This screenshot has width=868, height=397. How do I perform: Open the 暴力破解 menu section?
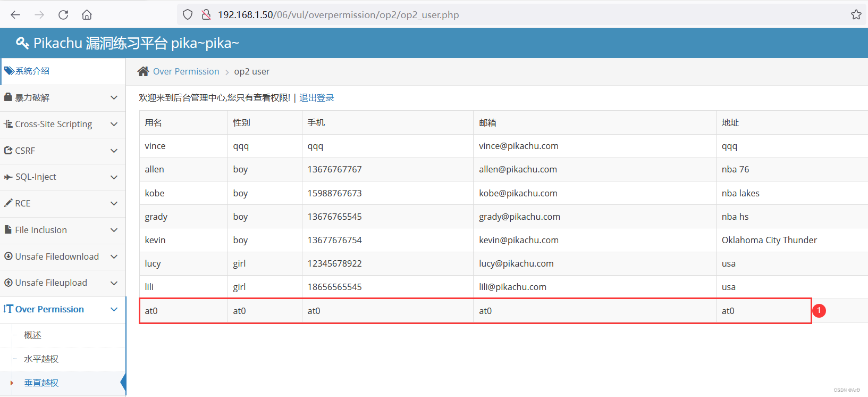click(63, 98)
